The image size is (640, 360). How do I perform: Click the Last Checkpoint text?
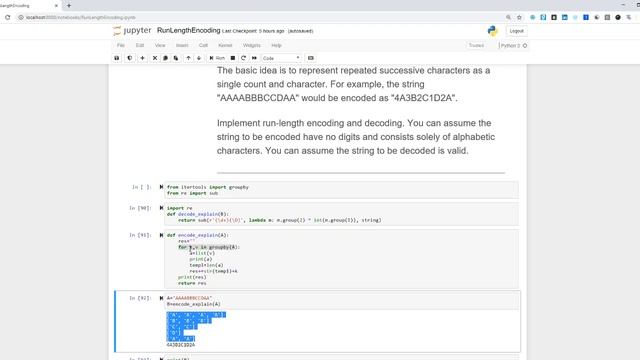coord(253,31)
